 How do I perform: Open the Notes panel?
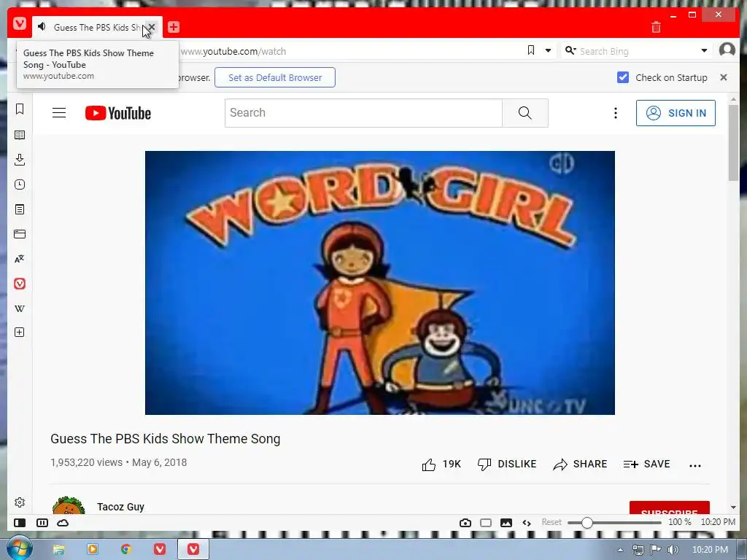[x=20, y=209]
